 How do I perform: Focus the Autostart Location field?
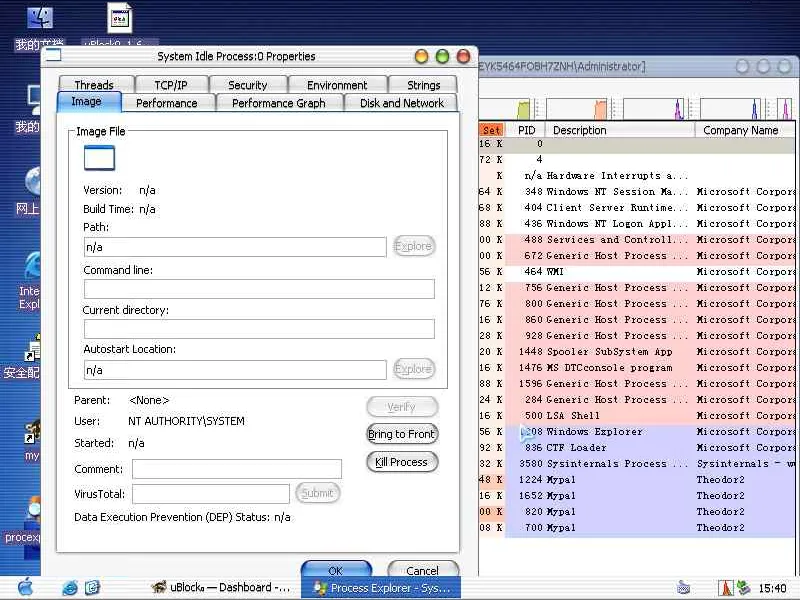point(235,370)
